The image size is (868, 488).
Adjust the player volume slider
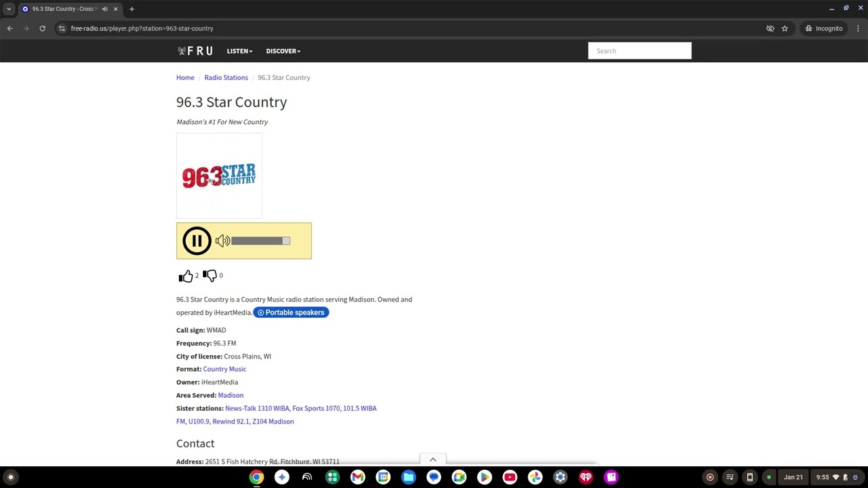[260, 241]
